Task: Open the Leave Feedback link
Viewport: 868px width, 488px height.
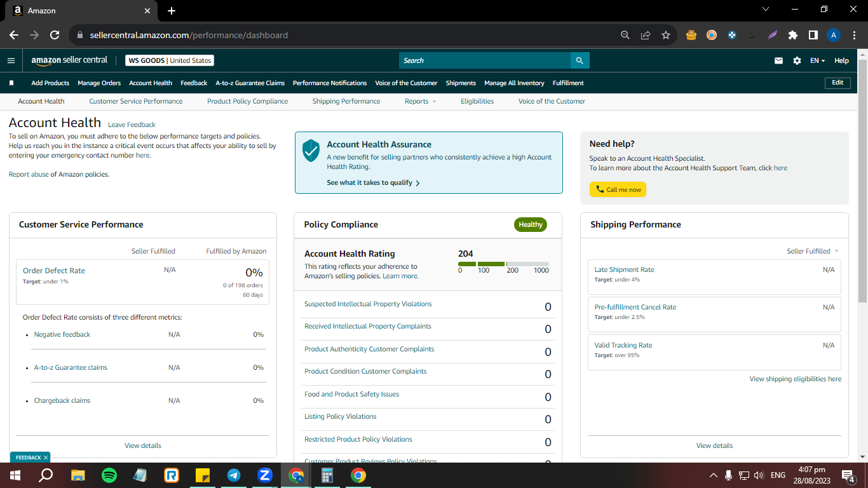Action: (132, 125)
